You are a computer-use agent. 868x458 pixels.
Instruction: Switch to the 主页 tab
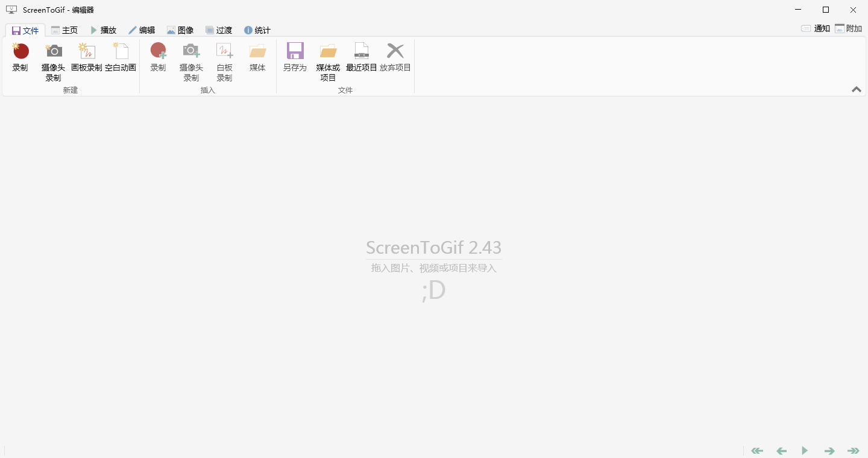[x=64, y=30]
